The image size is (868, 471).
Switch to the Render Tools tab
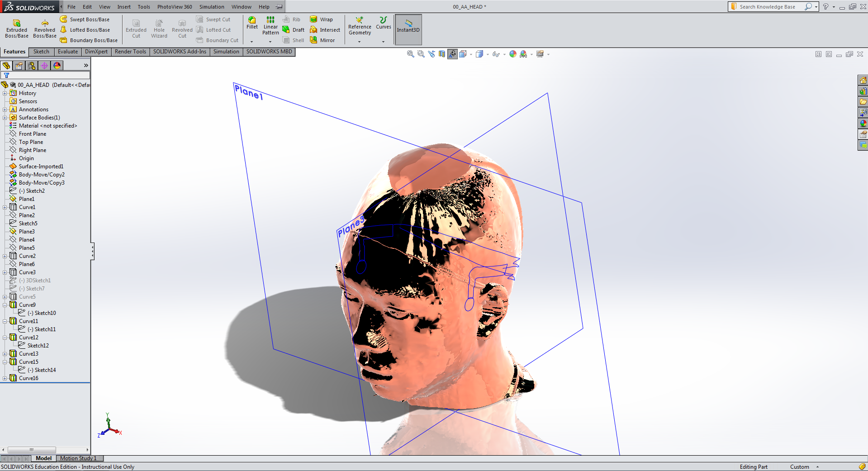130,52
